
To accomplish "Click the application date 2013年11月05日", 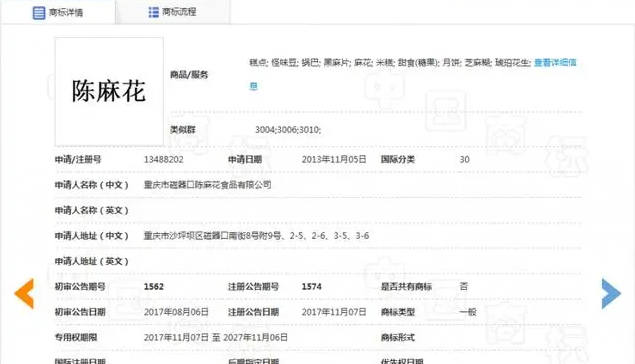I will [334, 160].
